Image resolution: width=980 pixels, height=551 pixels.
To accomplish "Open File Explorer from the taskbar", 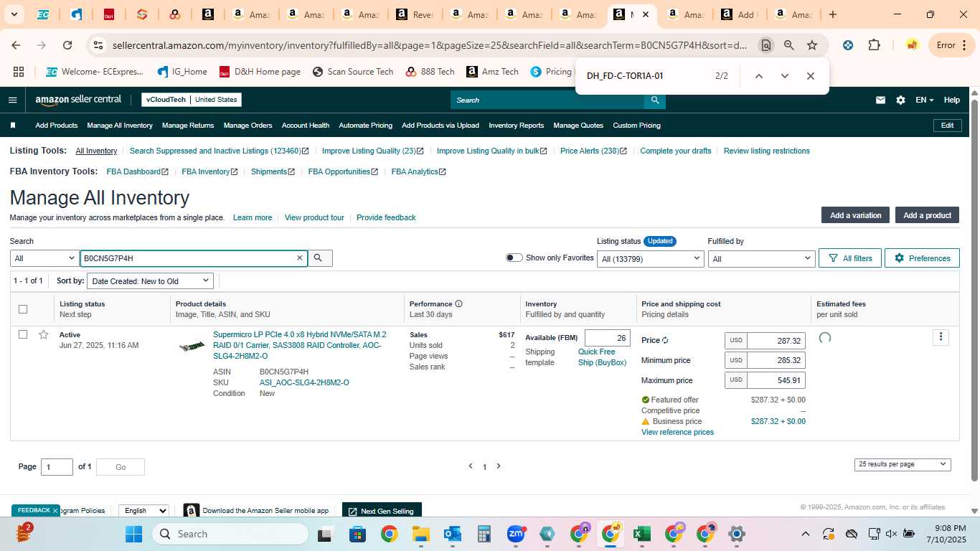I will (x=420, y=534).
